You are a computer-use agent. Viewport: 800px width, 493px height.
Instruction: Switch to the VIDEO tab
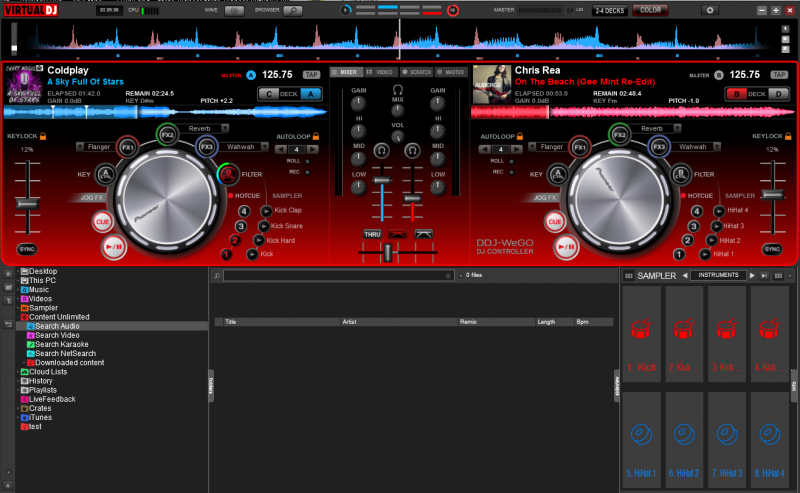[x=380, y=72]
